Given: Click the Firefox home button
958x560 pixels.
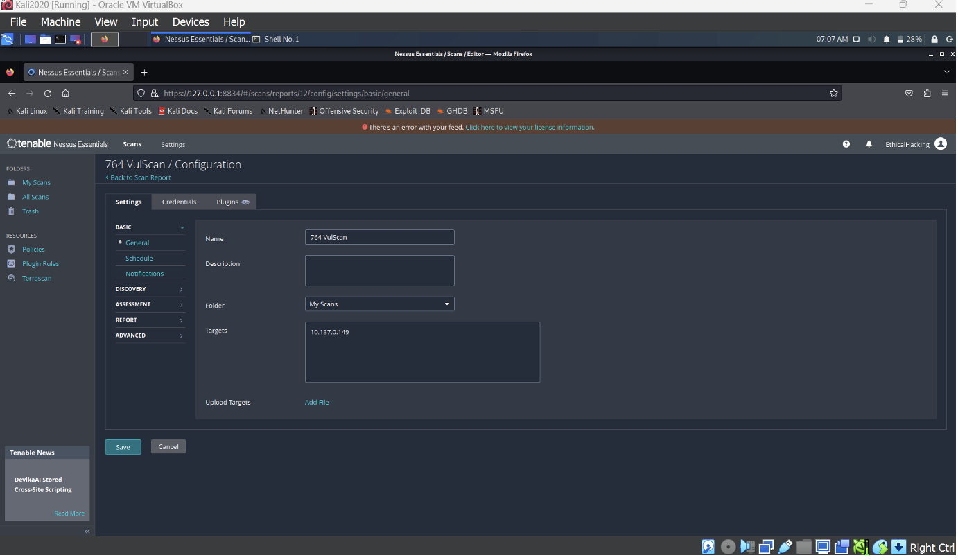Looking at the screenshot, I should [65, 93].
